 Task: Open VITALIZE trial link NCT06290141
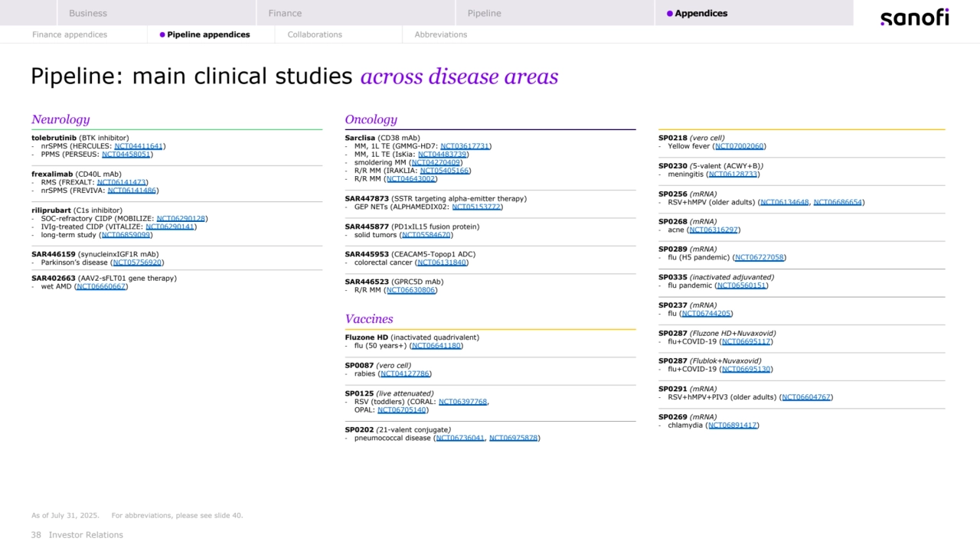[170, 227]
